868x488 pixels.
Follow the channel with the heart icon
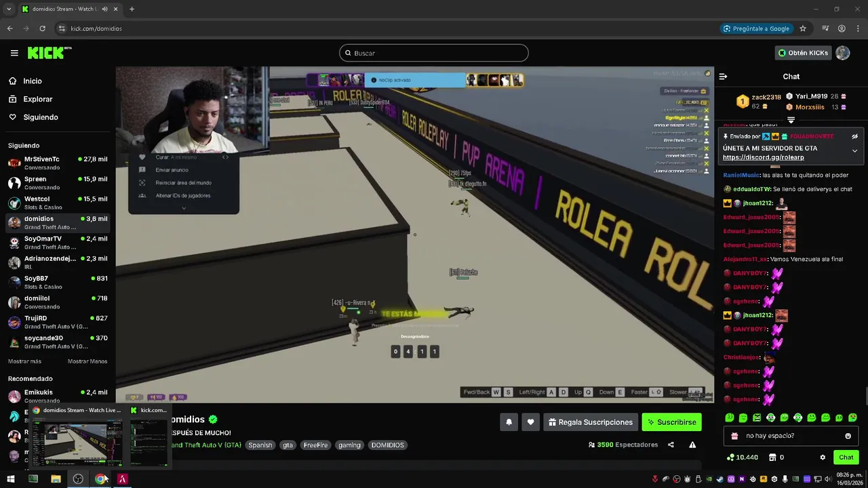click(530, 422)
